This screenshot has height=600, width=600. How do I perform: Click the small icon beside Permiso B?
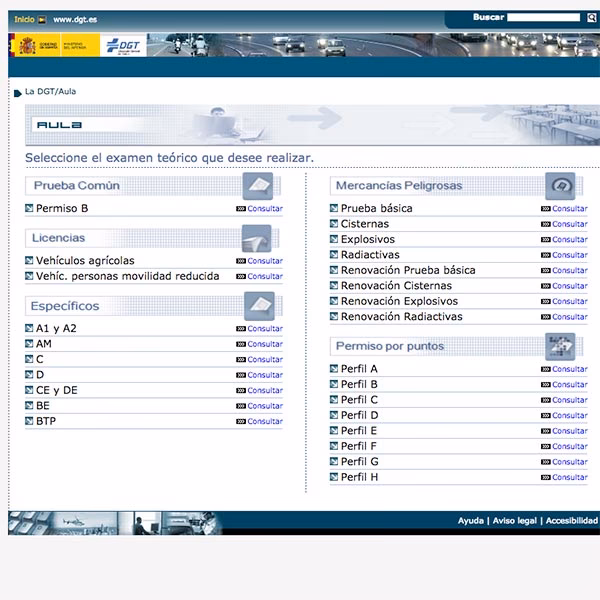click(29, 209)
